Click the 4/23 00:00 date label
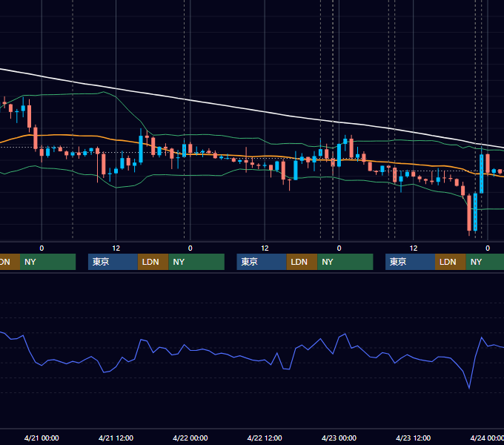Image resolution: width=504 pixels, height=445 pixels. tap(339, 438)
